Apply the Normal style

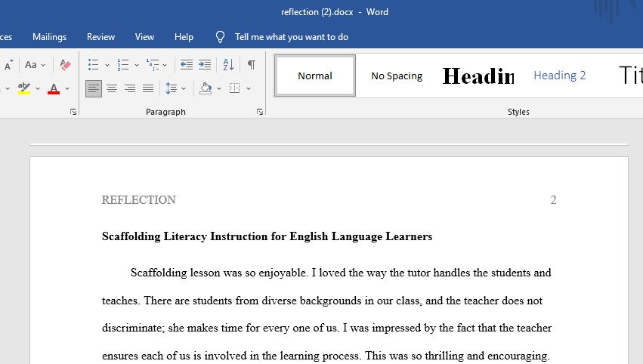click(315, 76)
